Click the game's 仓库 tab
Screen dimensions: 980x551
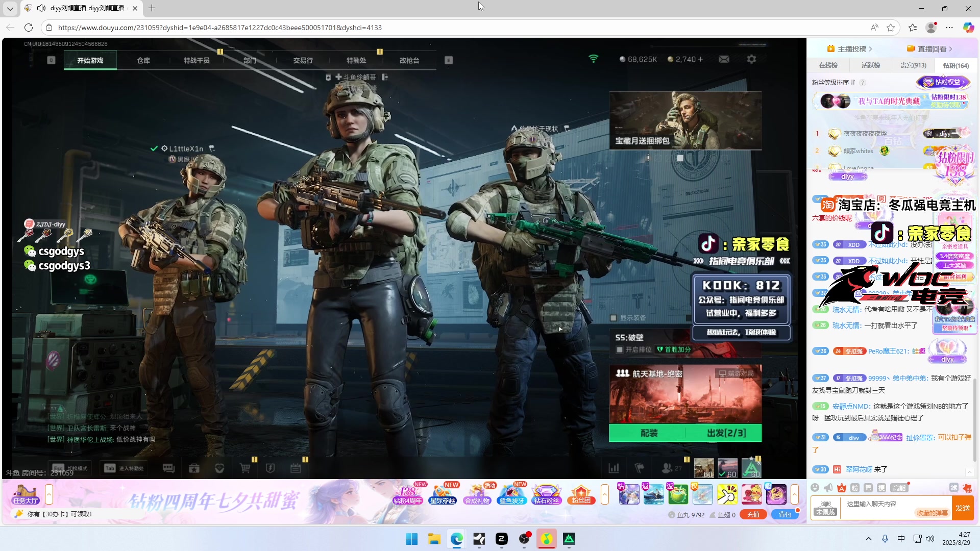143,60
